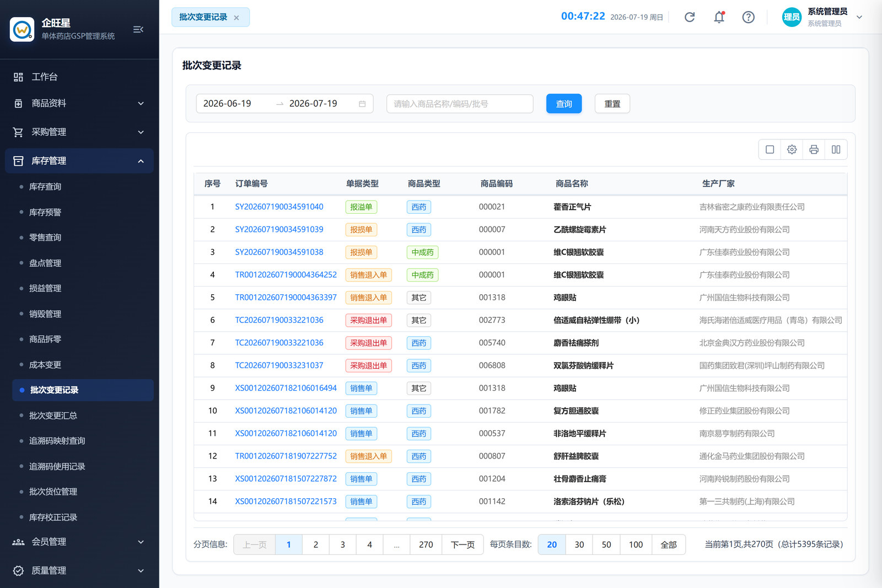Click the 库存管理 archive icon

[x=18, y=161]
